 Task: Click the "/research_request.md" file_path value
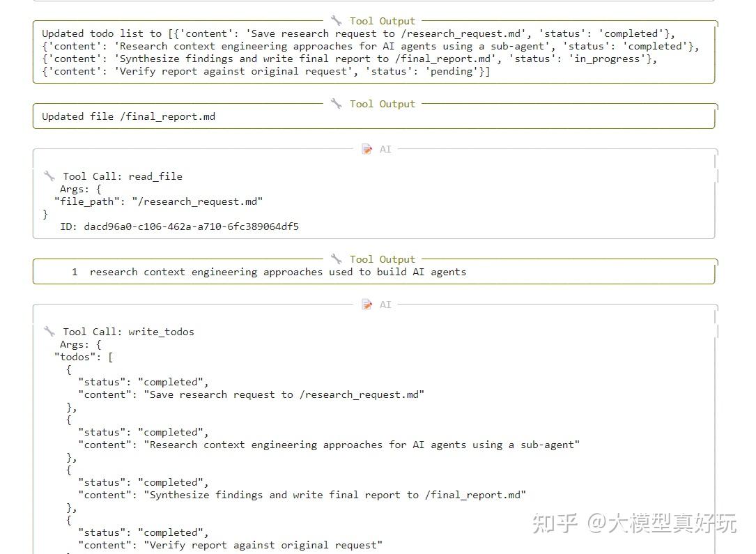pyautogui.click(x=197, y=201)
